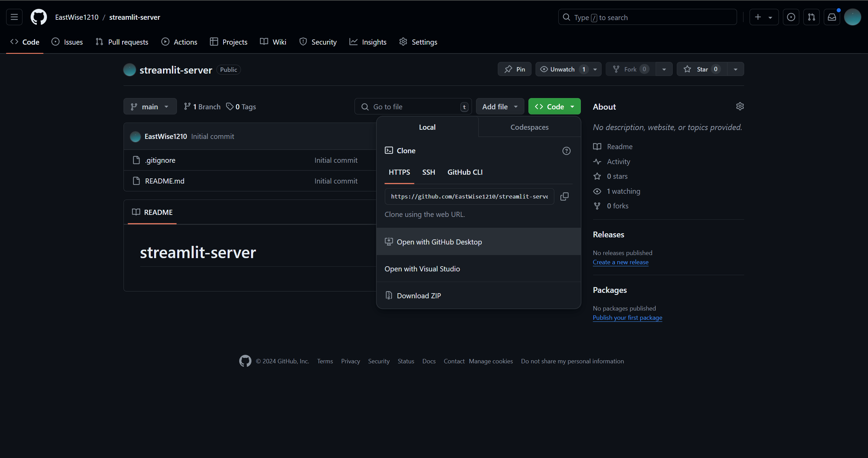This screenshot has height=458, width=868.
Task: Open the issues icon in header
Action: [x=791, y=17]
